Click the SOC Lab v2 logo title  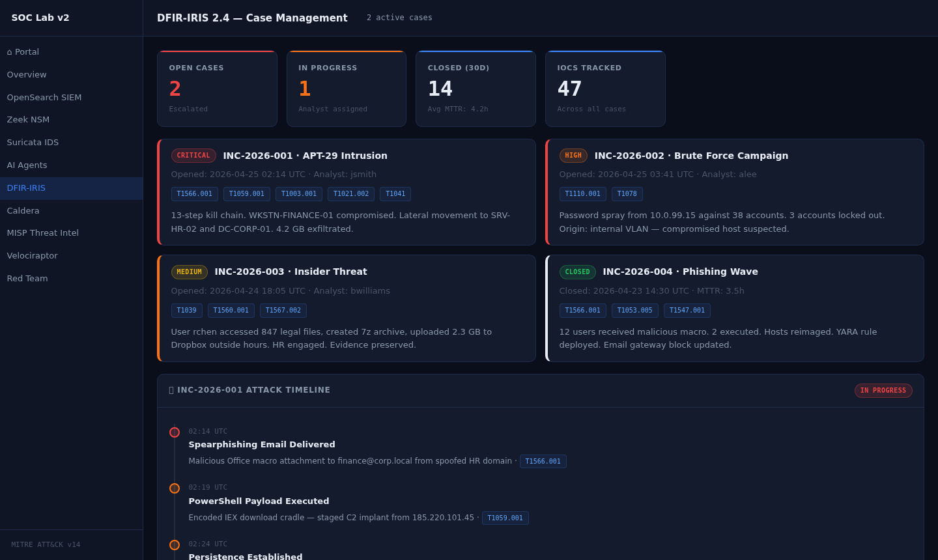pos(40,18)
